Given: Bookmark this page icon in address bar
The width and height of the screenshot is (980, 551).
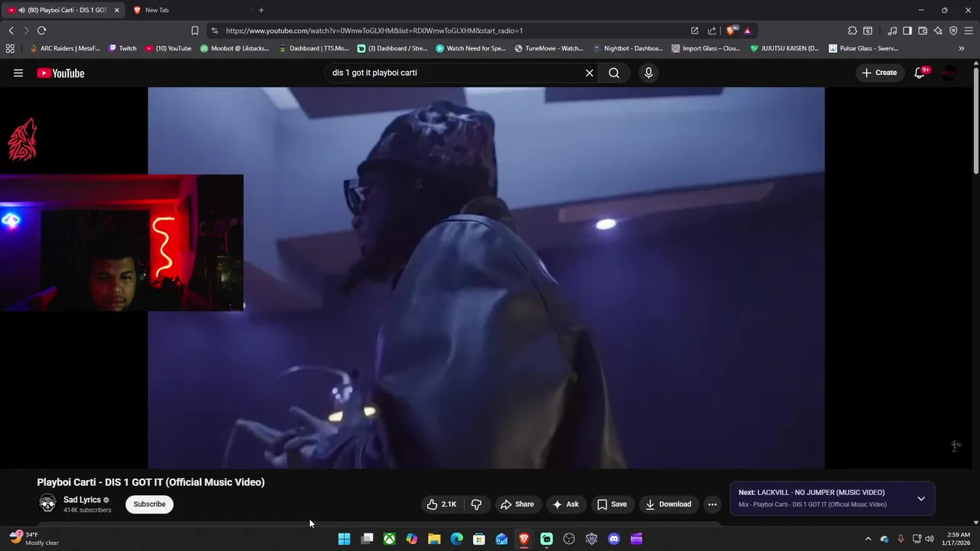Looking at the screenshot, I should [x=194, y=31].
